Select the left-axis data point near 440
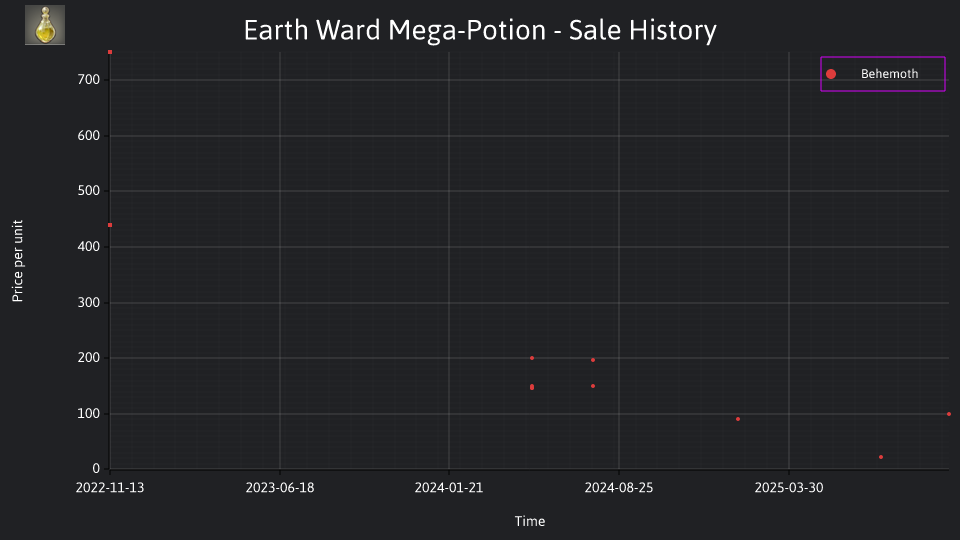Screen dimensions: 960x540 [110, 225]
